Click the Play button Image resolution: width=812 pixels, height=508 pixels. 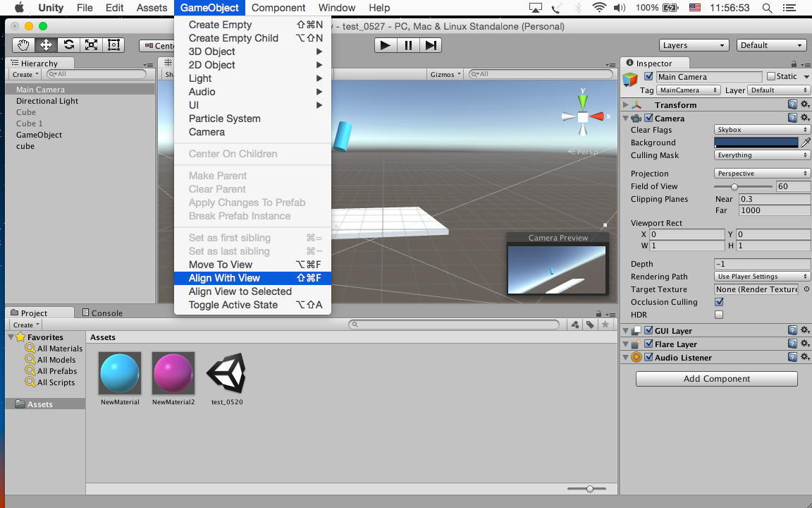(x=386, y=45)
